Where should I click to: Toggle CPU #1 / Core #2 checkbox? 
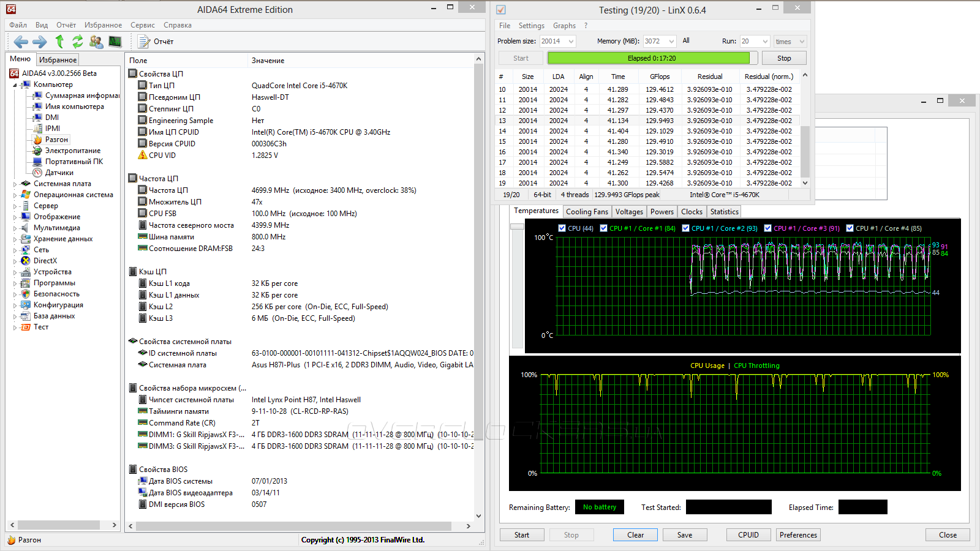[x=686, y=228]
